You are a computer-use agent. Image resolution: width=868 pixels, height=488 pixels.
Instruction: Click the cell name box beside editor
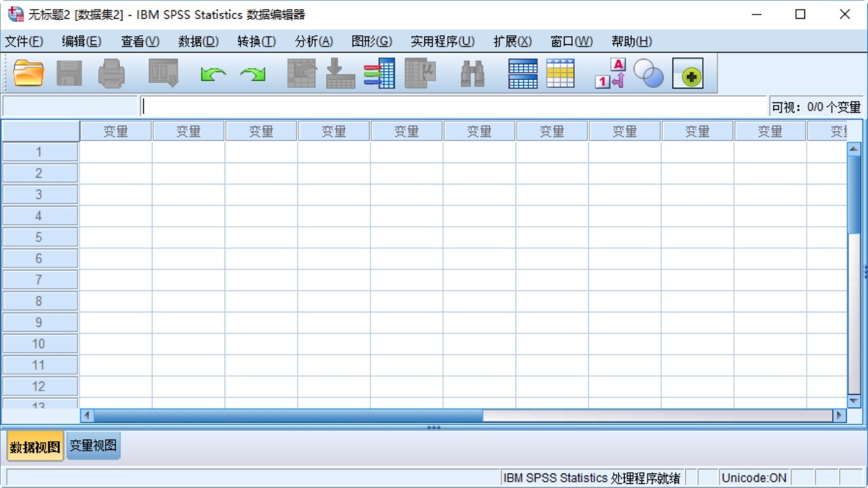[x=70, y=106]
